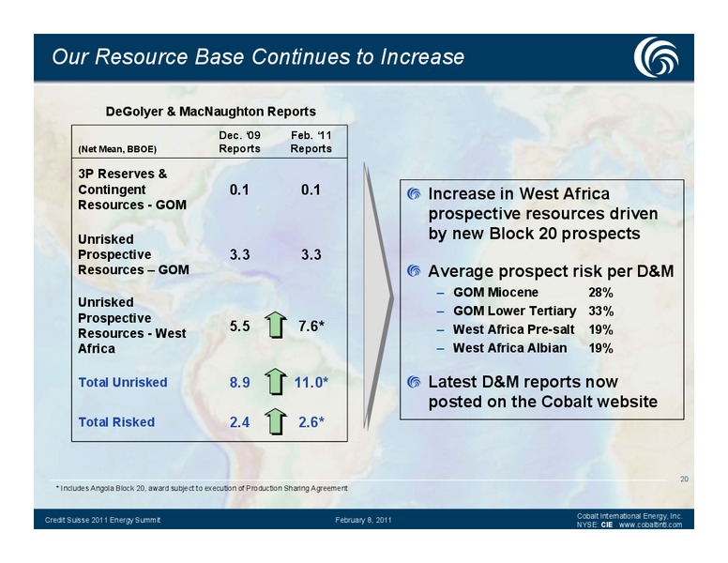This screenshot has height=563, width=728.
Task: Select slide title 'Our Resource Base Continues to Increase'
Action: click(x=258, y=56)
